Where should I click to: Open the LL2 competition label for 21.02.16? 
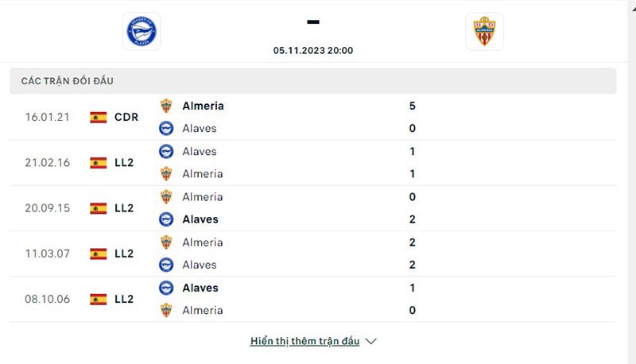(124, 162)
